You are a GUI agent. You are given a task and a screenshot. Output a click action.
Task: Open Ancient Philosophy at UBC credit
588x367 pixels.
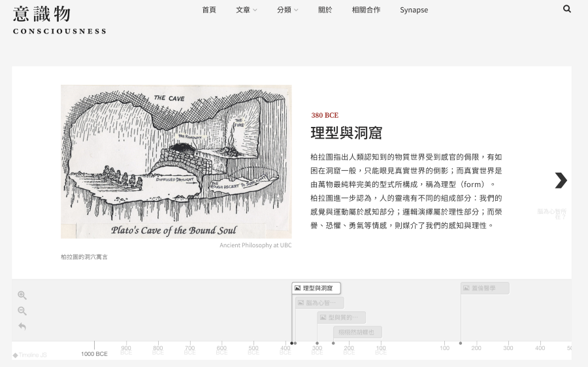tap(255, 245)
